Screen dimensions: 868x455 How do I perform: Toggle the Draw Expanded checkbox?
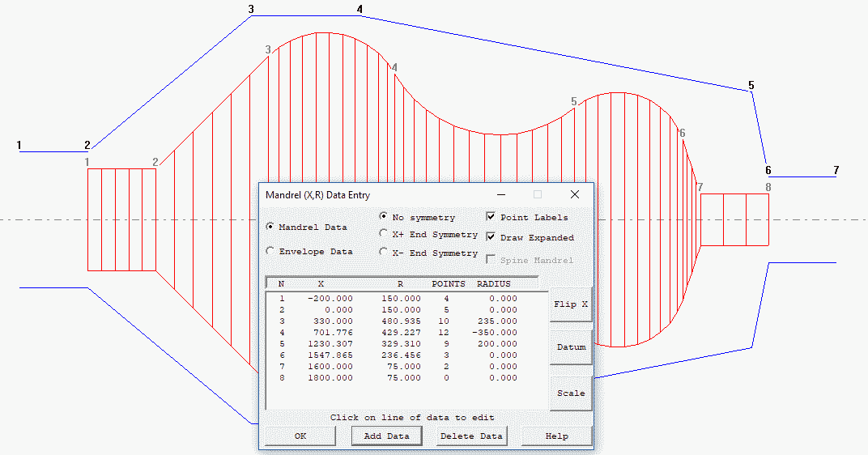click(x=491, y=237)
